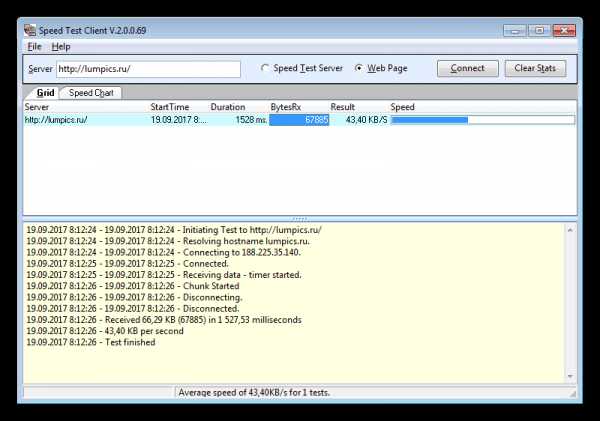The height and width of the screenshot is (421, 600).
Task: Minimize the Speed Test Client window
Action: 515,30
